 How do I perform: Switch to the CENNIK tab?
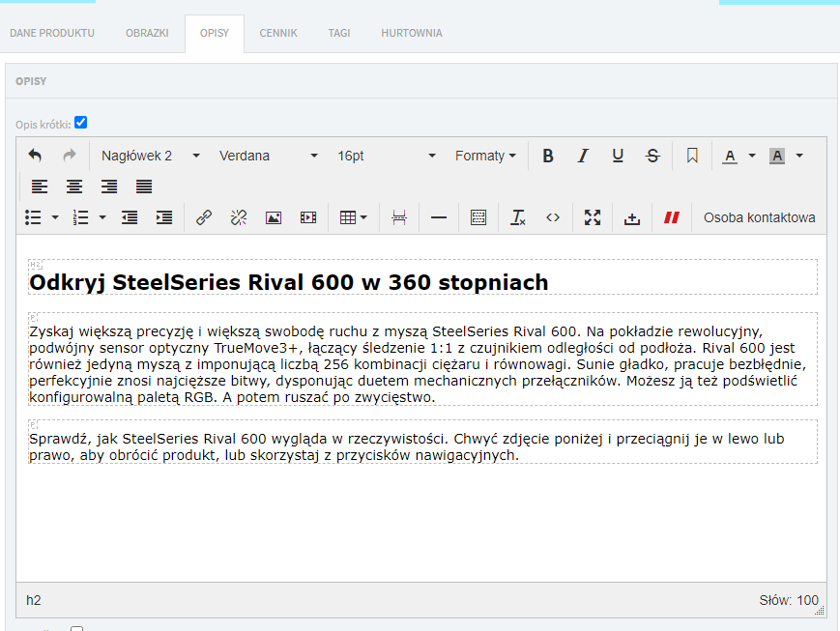point(278,33)
